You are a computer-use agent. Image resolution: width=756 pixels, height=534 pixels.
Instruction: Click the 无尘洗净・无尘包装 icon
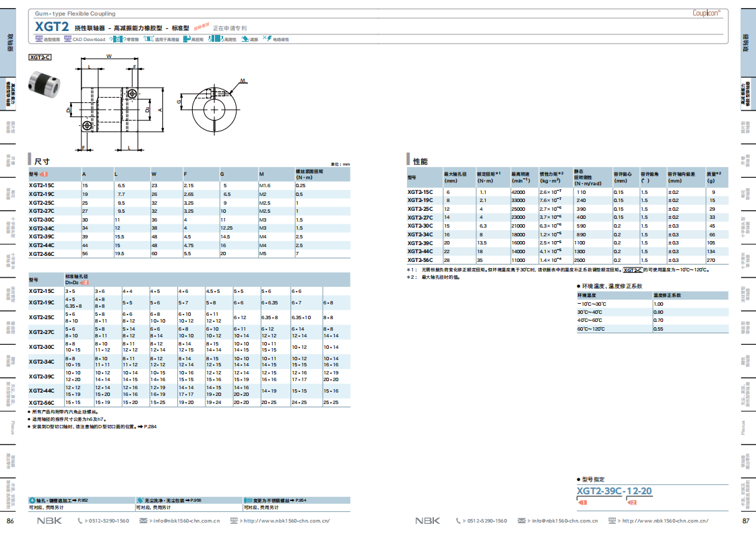point(140,501)
